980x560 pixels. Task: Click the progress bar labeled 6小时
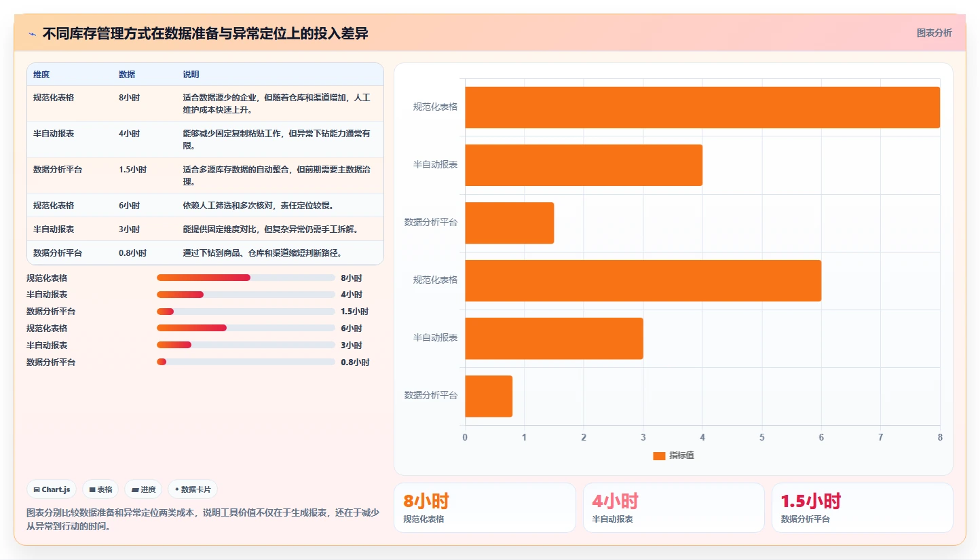[x=246, y=328]
